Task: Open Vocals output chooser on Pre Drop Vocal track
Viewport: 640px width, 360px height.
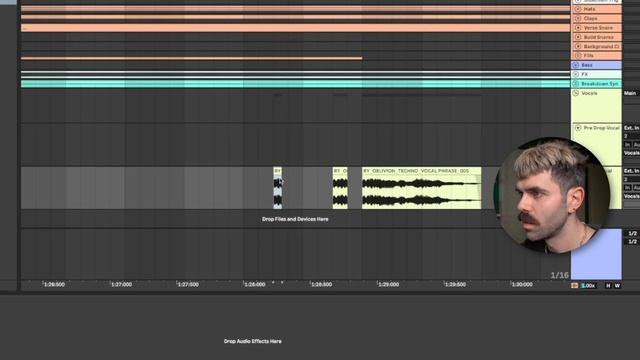Action: (631, 153)
